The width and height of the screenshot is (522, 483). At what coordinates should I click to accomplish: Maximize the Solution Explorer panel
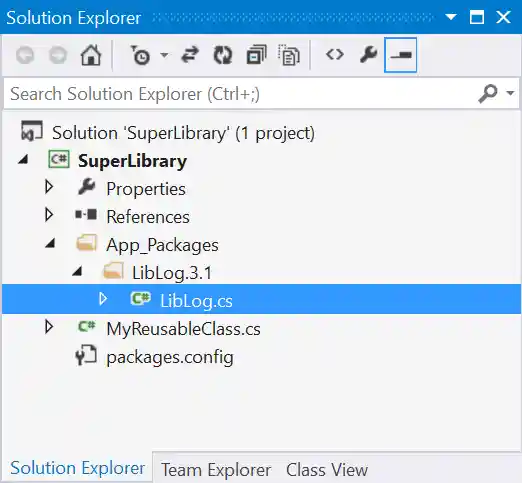(477, 17)
